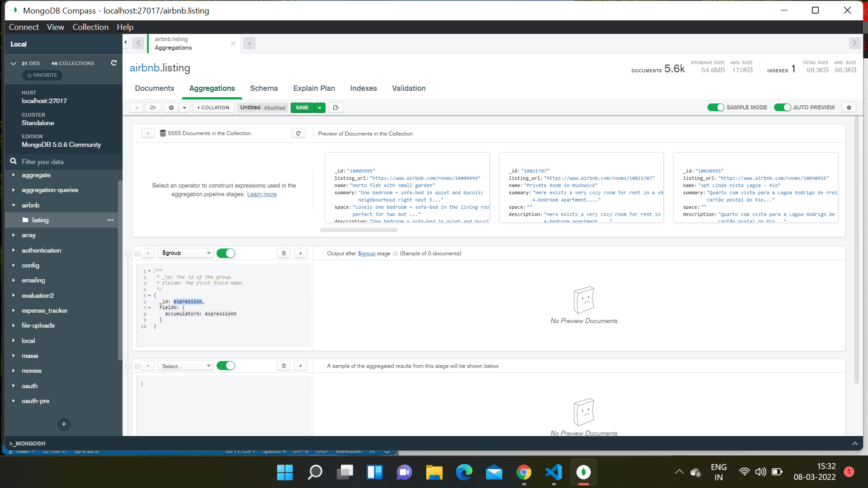Open the Select... operator dropdown for second stage
This screenshot has width=868, height=488.
coord(185,366)
